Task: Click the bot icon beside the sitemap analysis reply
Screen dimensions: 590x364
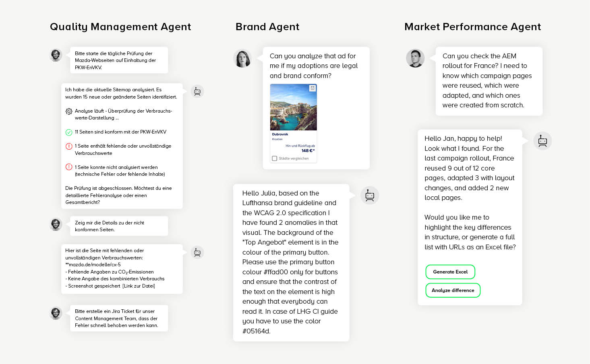Action: pos(197,91)
